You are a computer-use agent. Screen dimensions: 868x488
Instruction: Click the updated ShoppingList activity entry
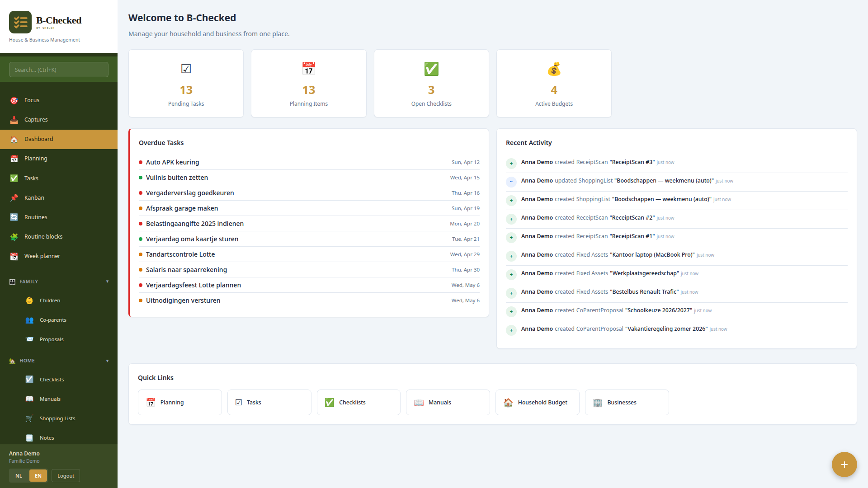tap(677, 181)
